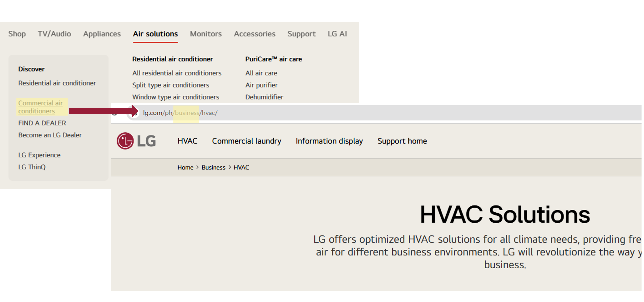644x302 pixels.
Task: Open the TV/Audio menu
Action: tap(54, 34)
